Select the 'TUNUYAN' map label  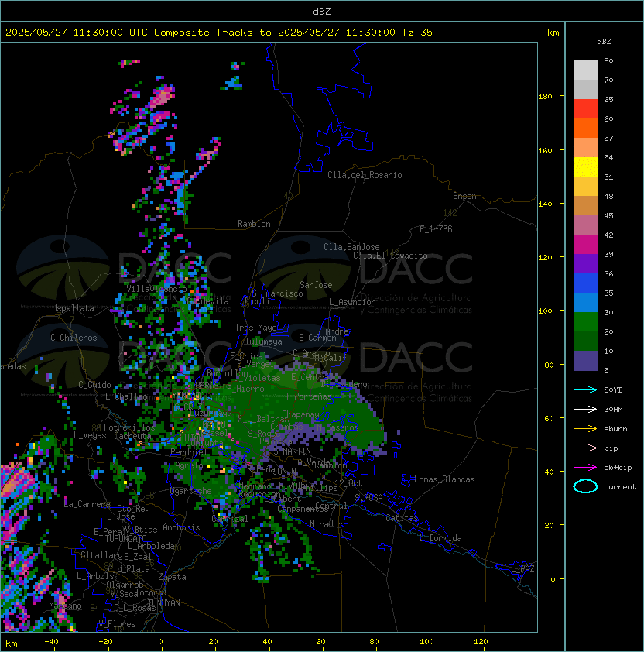coord(164,603)
